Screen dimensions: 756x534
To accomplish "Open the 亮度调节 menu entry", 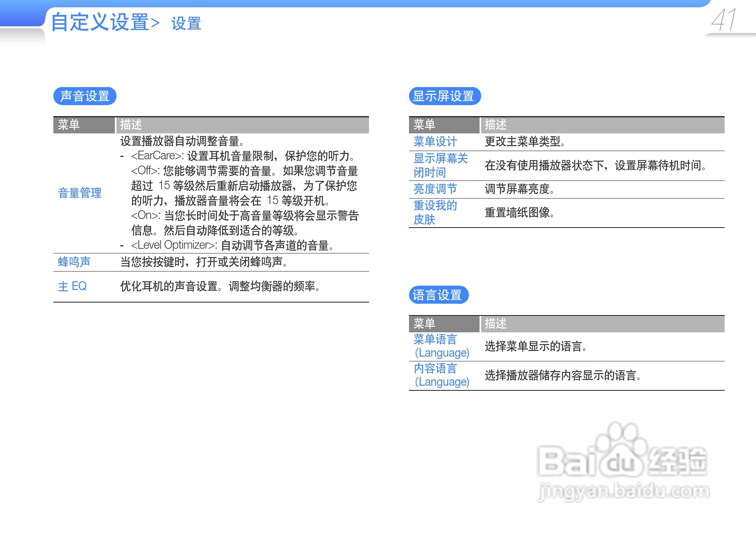I will pyautogui.click(x=435, y=189).
